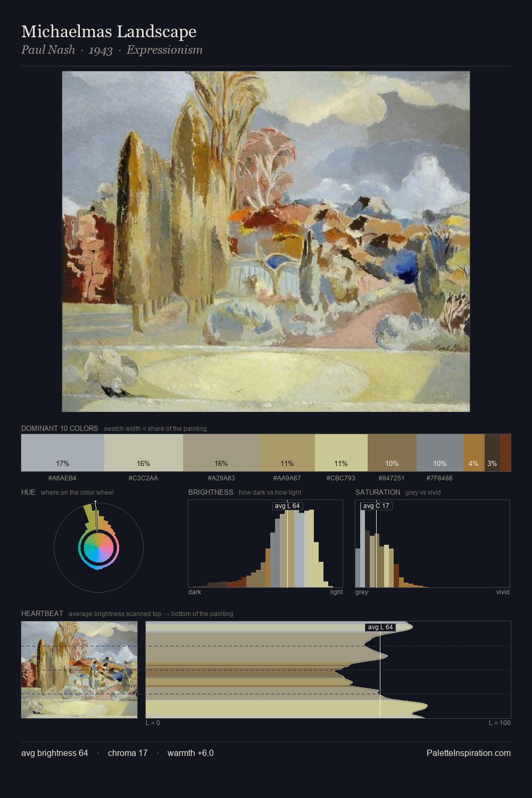The height and width of the screenshot is (798, 532).
Task: Click hex code #7F8488 label
Action: [439, 478]
